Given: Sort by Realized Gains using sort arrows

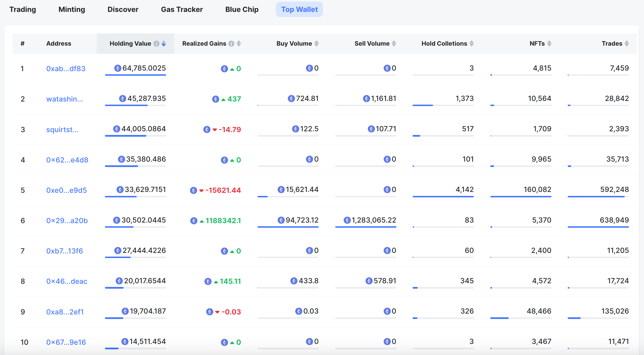Looking at the screenshot, I should 239,44.
